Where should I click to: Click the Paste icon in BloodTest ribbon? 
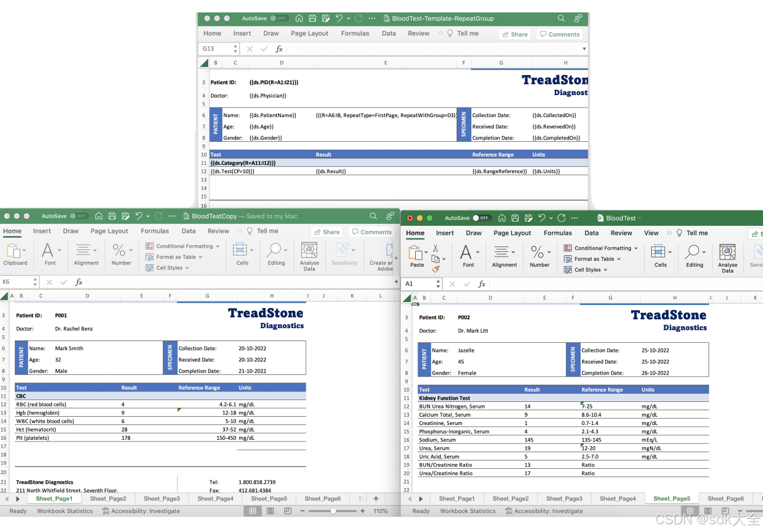tap(416, 254)
